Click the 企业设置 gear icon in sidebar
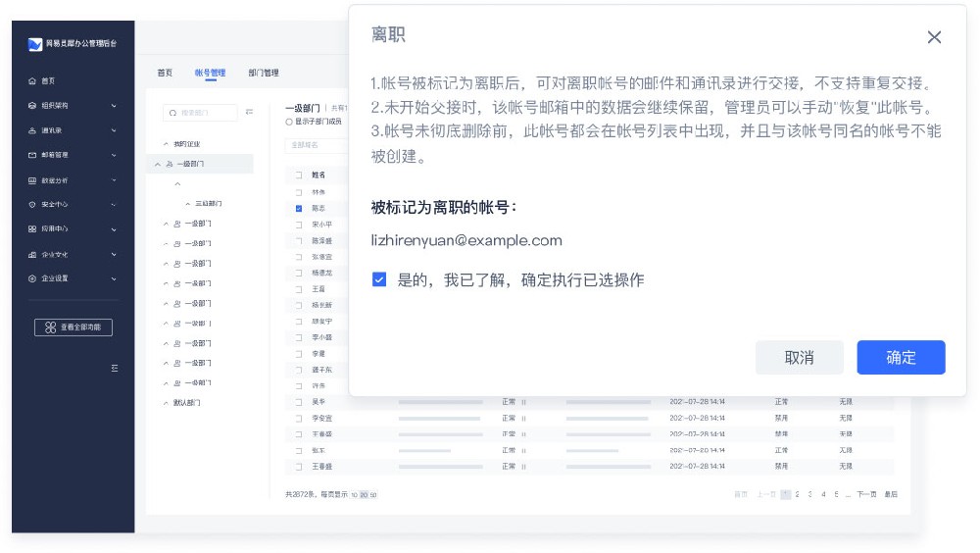Screen dimensions: 980x553 [32, 278]
